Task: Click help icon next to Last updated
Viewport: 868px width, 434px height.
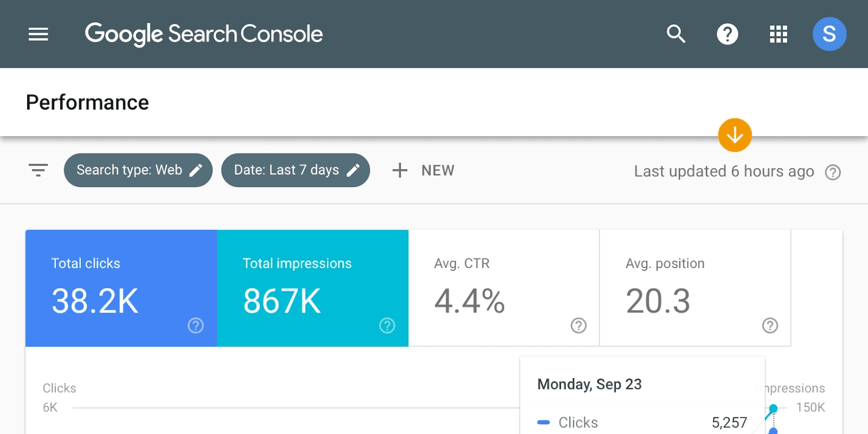Action: click(x=833, y=173)
